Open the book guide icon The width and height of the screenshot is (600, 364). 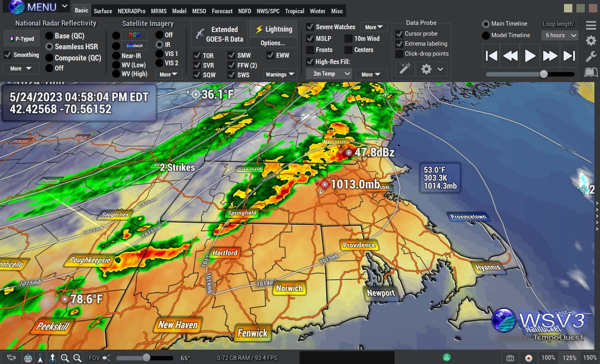pos(591,72)
